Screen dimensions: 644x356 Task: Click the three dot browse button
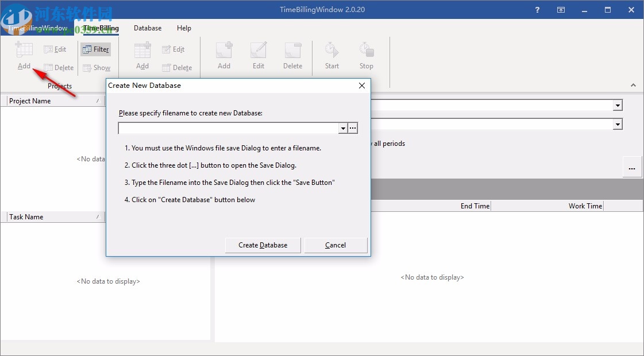[x=353, y=127]
